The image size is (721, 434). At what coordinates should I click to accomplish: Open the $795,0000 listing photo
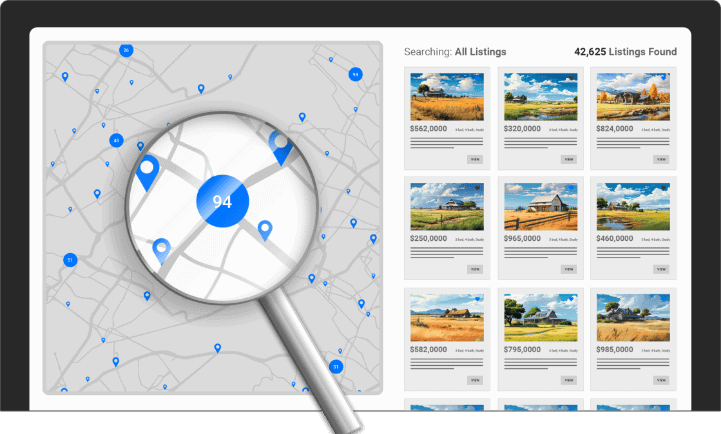pyautogui.click(x=540, y=318)
